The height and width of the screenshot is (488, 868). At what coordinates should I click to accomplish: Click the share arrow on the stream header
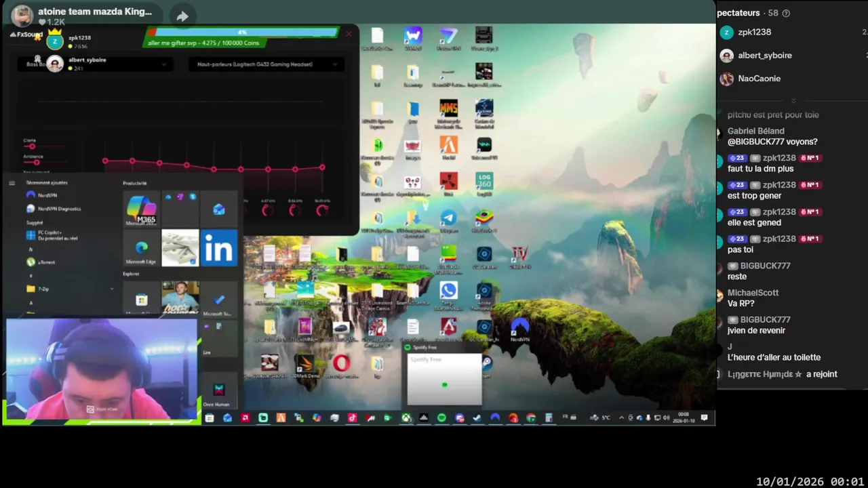[x=182, y=16]
